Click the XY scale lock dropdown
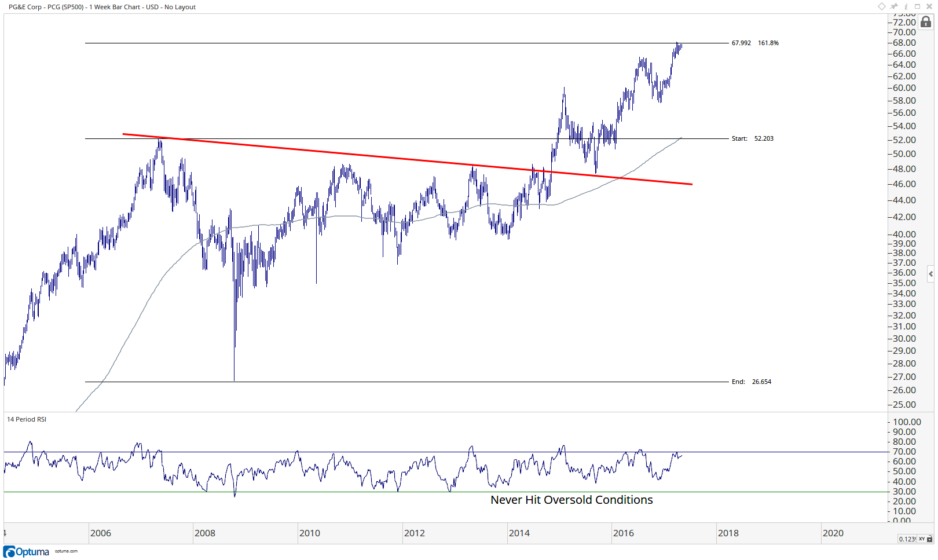The width and height of the screenshot is (938, 560). click(x=925, y=539)
